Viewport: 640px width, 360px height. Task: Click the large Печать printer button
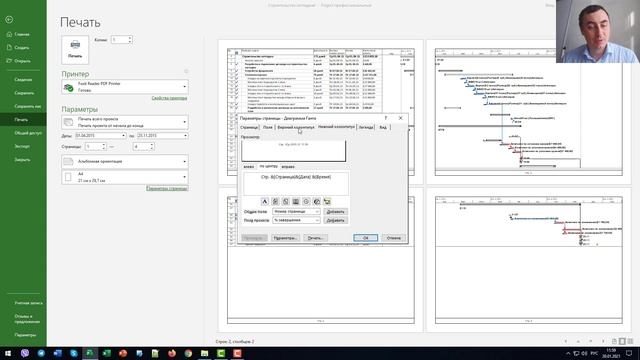click(x=75, y=50)
